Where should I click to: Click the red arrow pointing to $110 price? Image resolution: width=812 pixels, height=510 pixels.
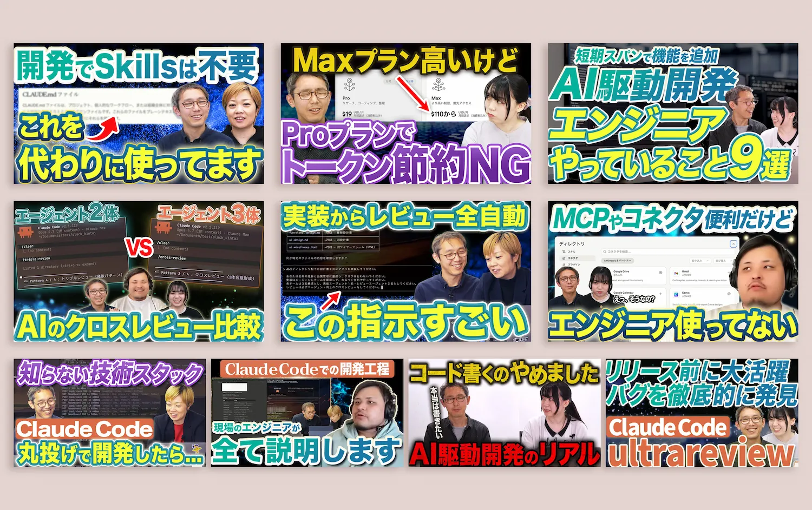tap(415, 92)
